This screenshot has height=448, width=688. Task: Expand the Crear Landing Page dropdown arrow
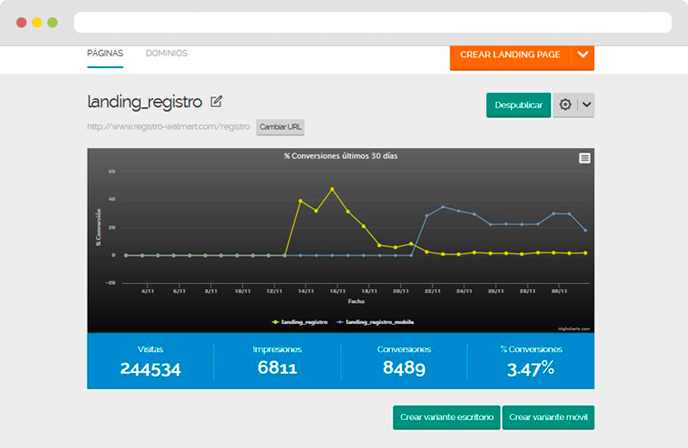[x=583, y=54]
